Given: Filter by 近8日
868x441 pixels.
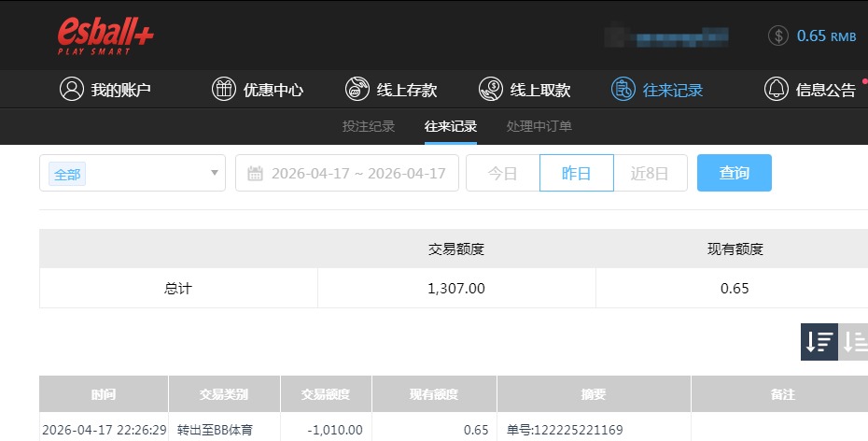Looking at the screenshot, I should (x=650, y=173).
